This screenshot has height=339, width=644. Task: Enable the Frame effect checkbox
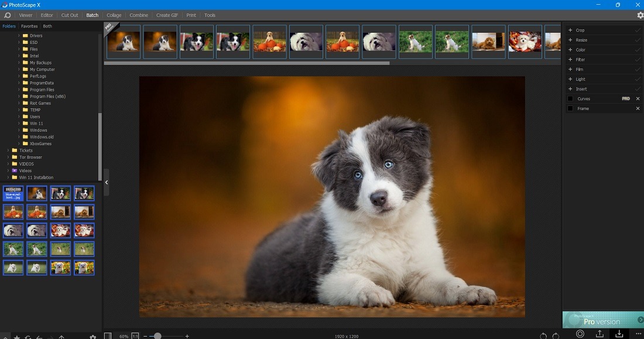[570, 108]
